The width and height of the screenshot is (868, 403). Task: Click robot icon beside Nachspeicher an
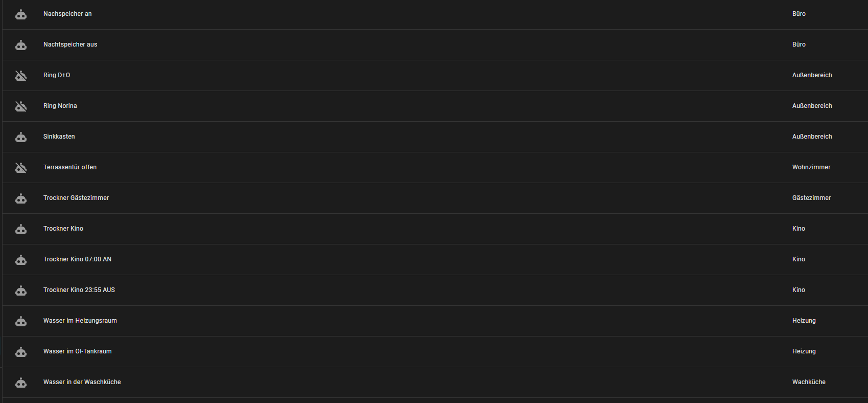point(21,14)
